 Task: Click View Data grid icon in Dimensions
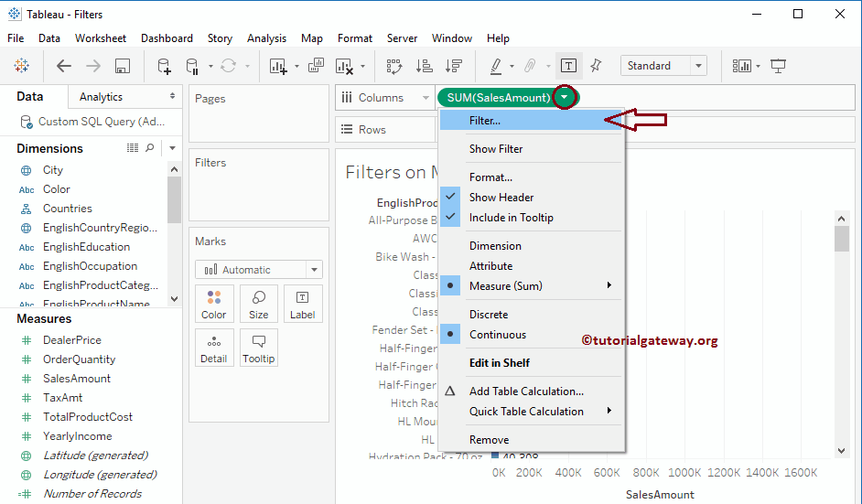(133, 148)
